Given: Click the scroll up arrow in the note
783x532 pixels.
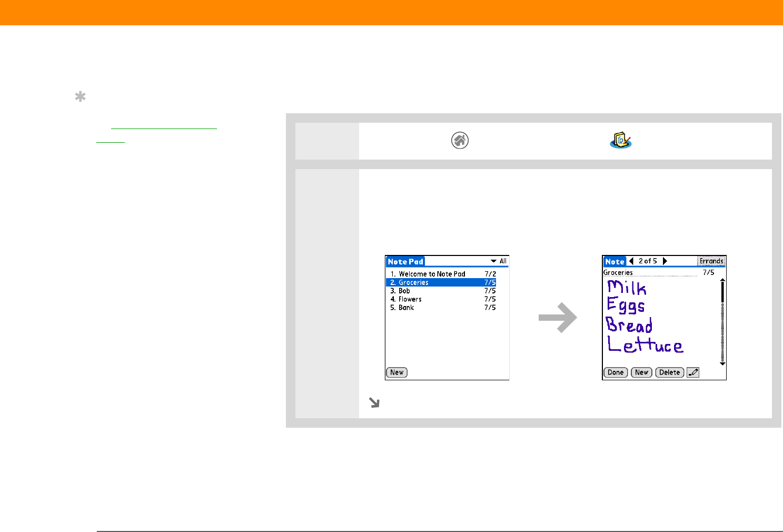Looking at the screenshot, I should 722,280.
